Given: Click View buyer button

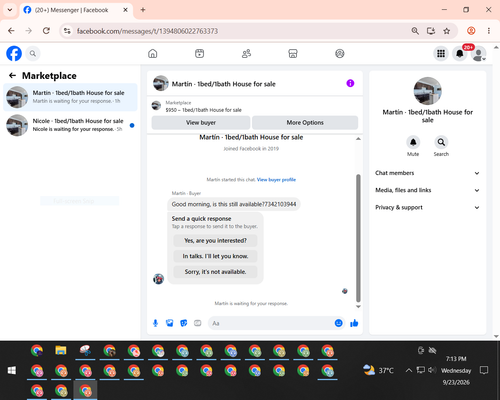Looking at the screenshot, I should tap(201, 123).
